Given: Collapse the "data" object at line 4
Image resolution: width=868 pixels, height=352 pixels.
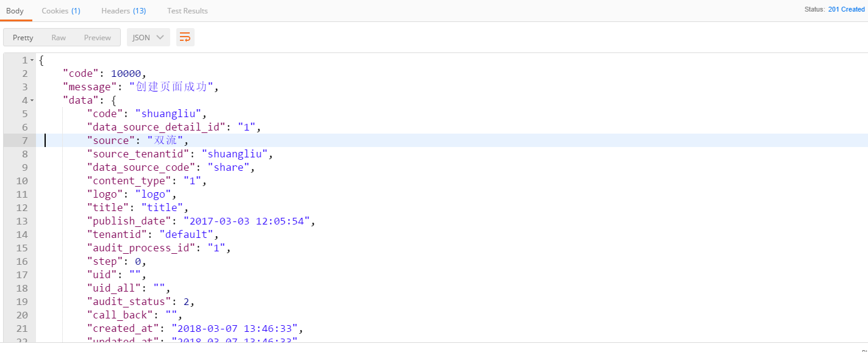Looking at the screenshot, I should [x=32, y=101].
